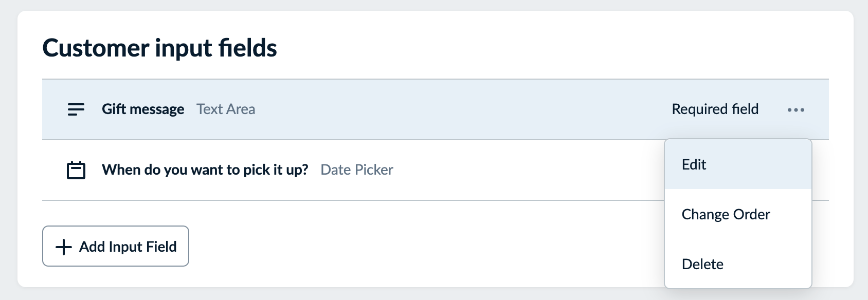Click the calendar icon beside the pickup question
The height and width of the screenshot is (300, 868).
click(x=75, y=170)
